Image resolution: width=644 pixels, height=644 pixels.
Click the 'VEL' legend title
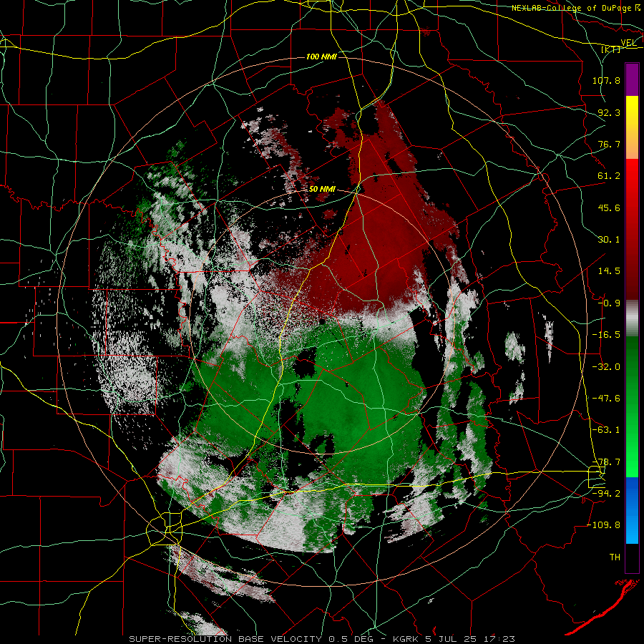pyautogui.click(x=628, y=42)
